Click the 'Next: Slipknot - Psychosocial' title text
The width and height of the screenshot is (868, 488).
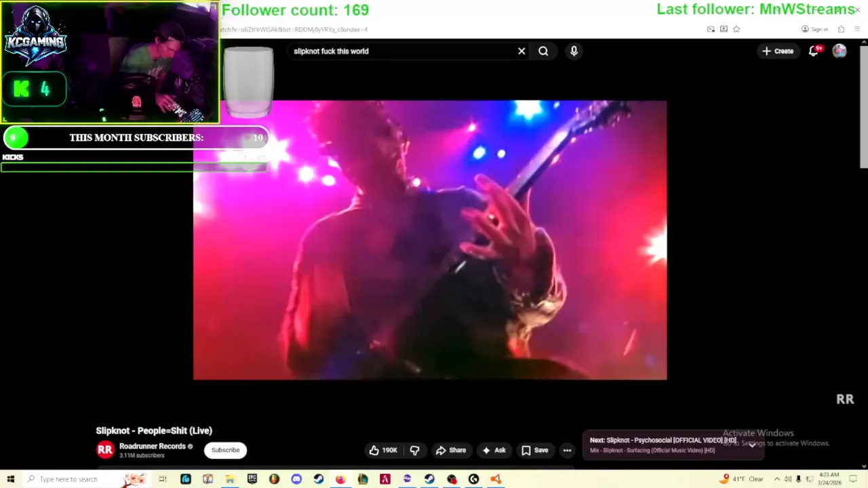click(x=663, y=440)
